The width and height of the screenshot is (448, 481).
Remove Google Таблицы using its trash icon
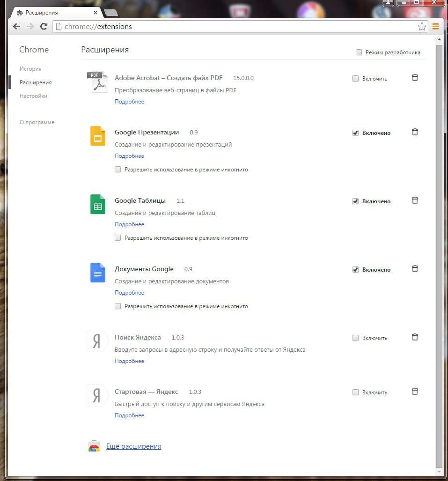pyautogui.click(x=414, y=200)
